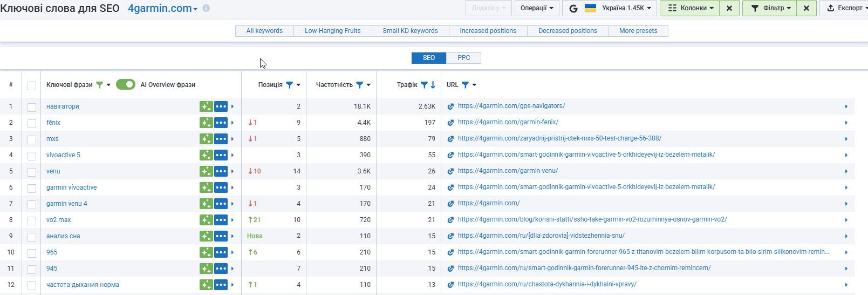Clear the Фільтр with X button
Image resolution: width=868 pixels, height=295 pixels.
[x=807, y=8]
